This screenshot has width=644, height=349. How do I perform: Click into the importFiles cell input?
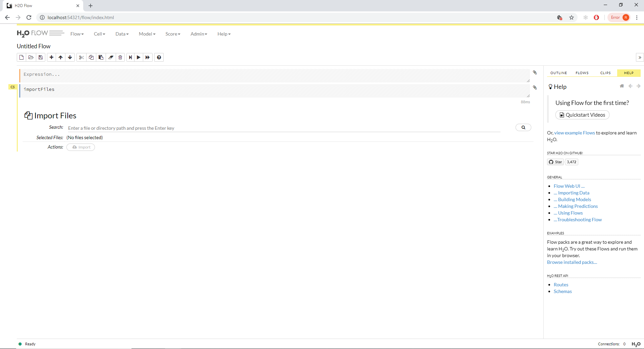tap(275, 91)
